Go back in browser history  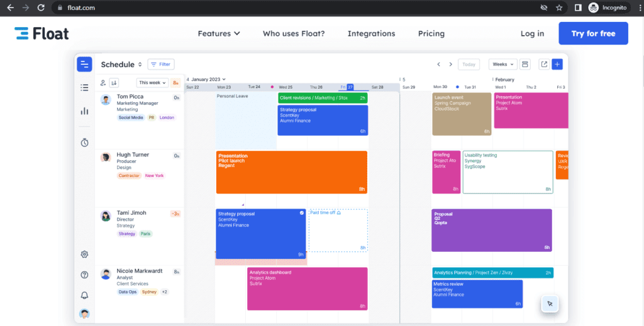[10, 8]
